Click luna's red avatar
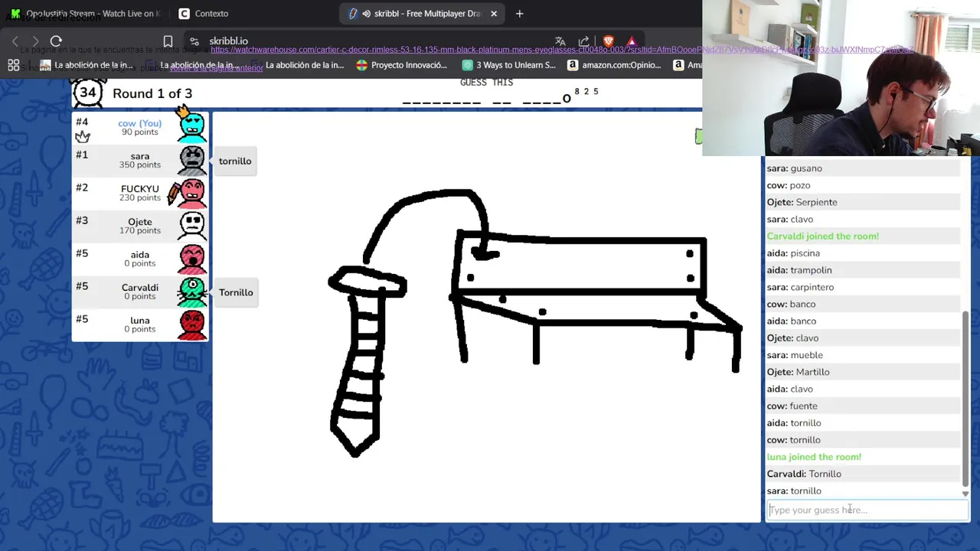This screenshot has width=980, height=551. coord(192,324)
